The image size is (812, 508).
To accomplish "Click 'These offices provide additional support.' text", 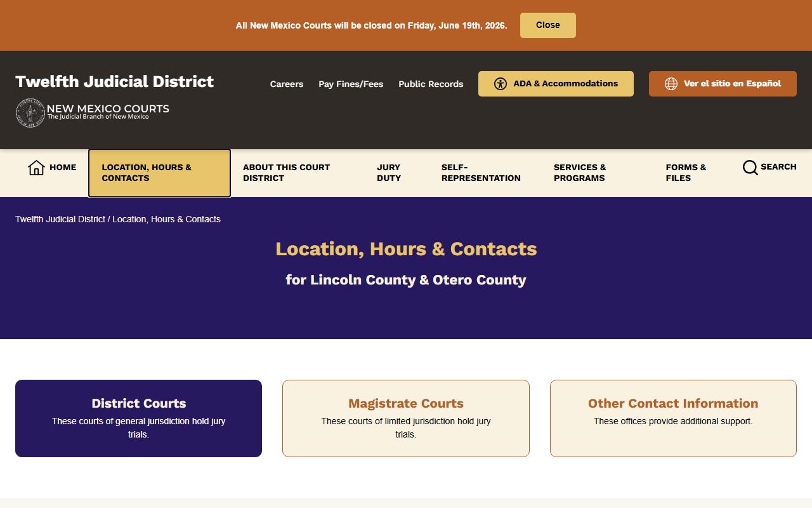I will pos(673,421).
